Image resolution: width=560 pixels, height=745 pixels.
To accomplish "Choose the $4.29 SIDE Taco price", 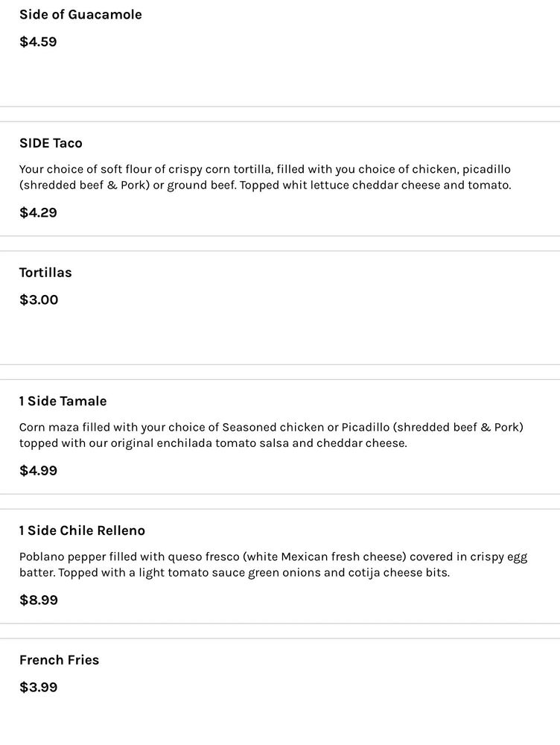I will point(38,212).
